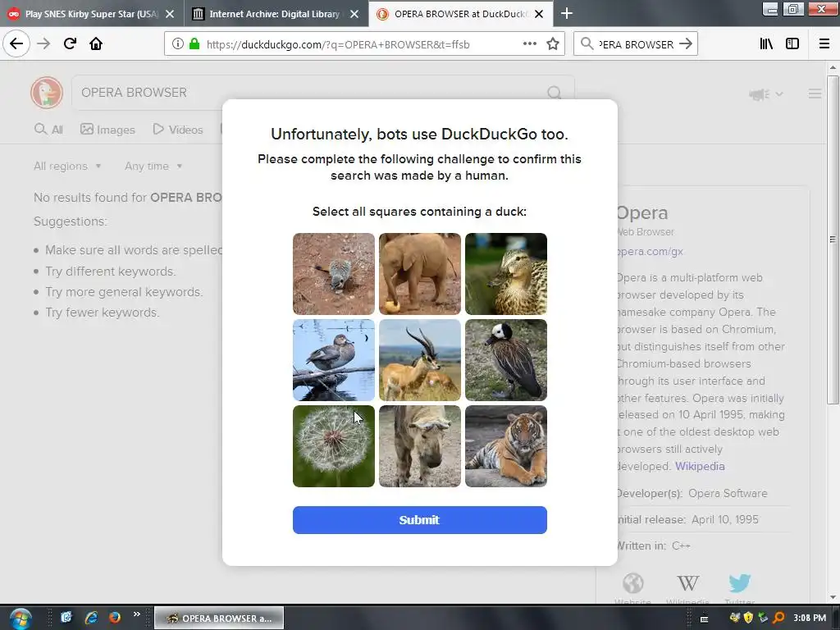Click DuckDuckGo search magnifier button

point(555,93)
